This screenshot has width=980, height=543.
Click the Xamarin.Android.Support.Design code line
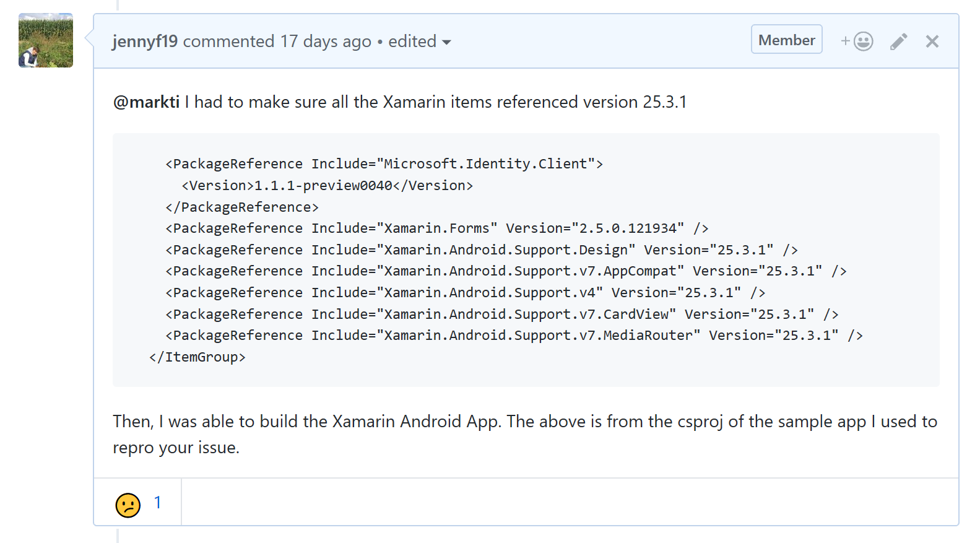coord(482,250)
